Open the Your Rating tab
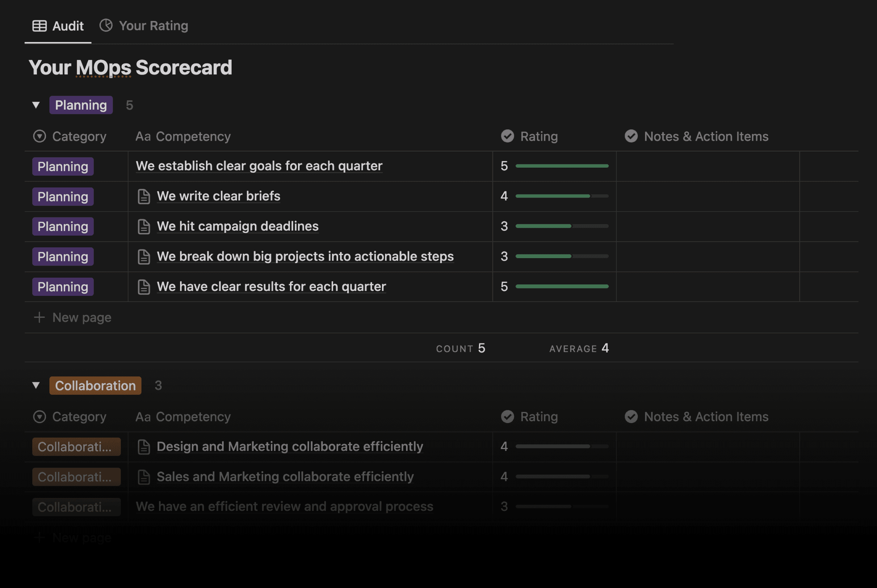 tap(144, 26)
